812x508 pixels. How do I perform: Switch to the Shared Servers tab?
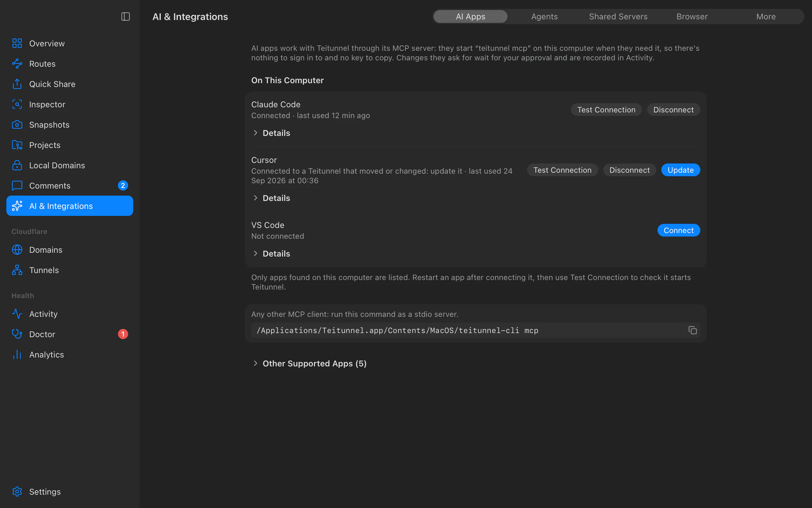tap(618, 17)
